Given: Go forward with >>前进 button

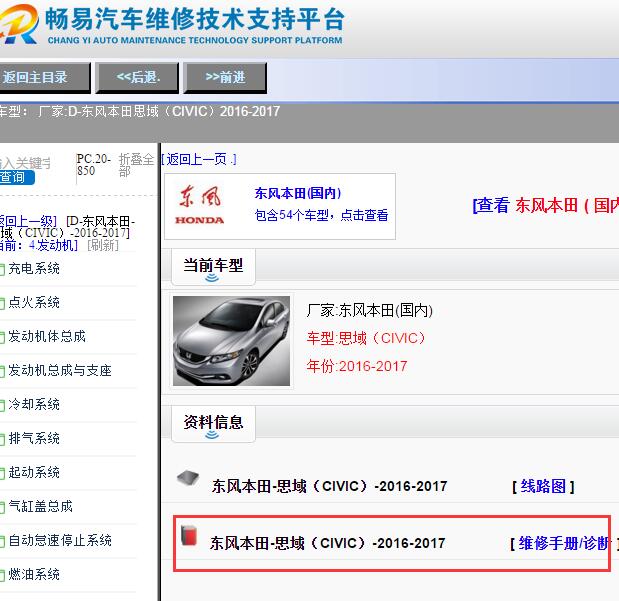Looking at the screenshot, I should (x=225, y=77).
